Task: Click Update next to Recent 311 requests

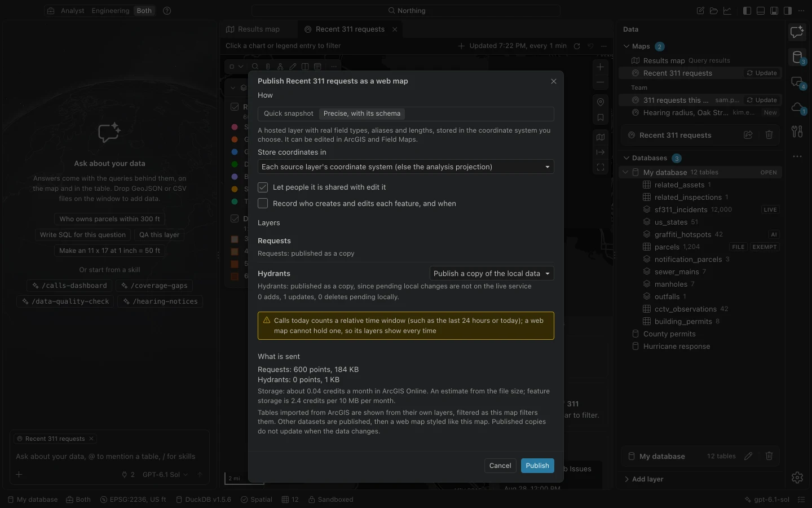Action: [762, 73]
